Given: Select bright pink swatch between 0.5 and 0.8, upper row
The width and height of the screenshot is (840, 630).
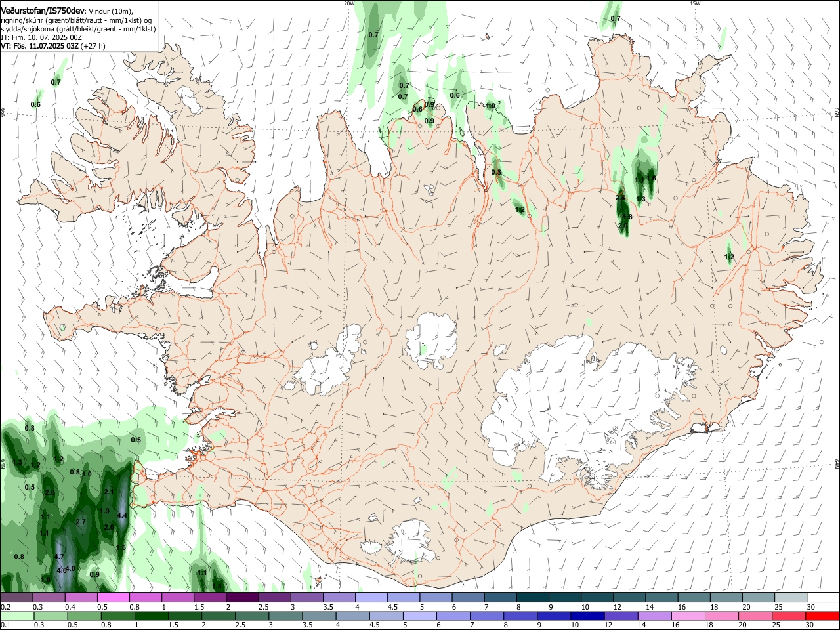Looking at the screenshot, I should click(113, 598).
